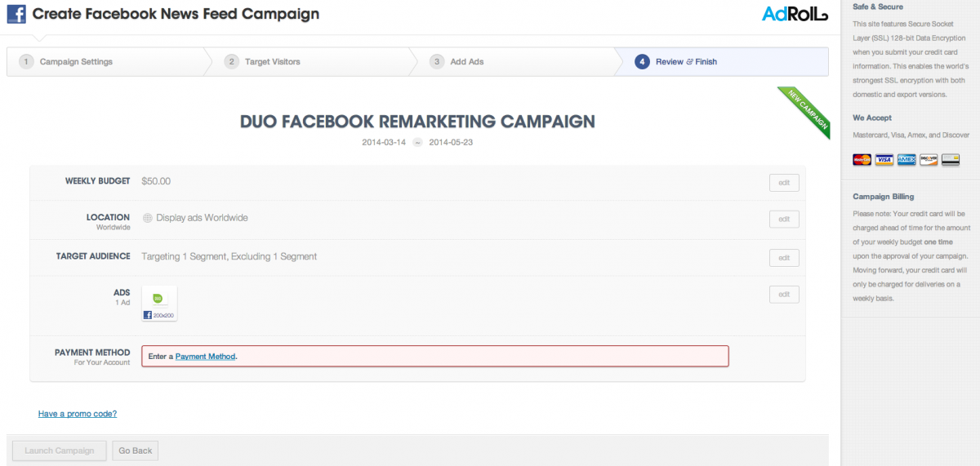
Task: Click the Discover card icon
Action: [x=928, y=160]
